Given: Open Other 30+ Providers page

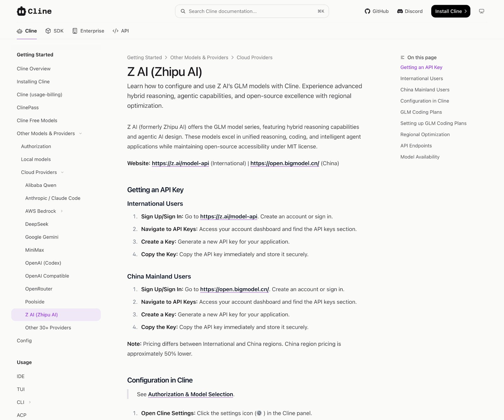Looking at the screenshot, I should [x=48, y=328].
